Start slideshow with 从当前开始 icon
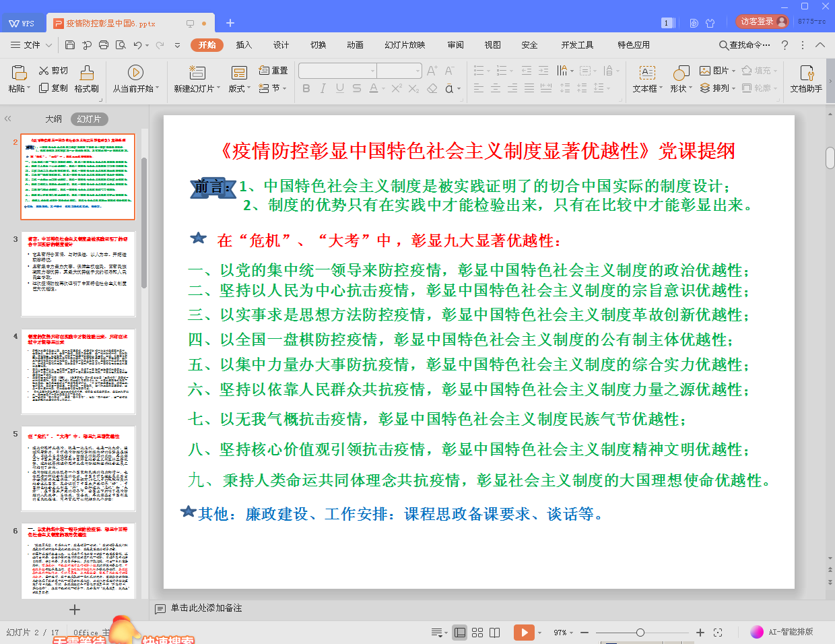 pos(135,73)
